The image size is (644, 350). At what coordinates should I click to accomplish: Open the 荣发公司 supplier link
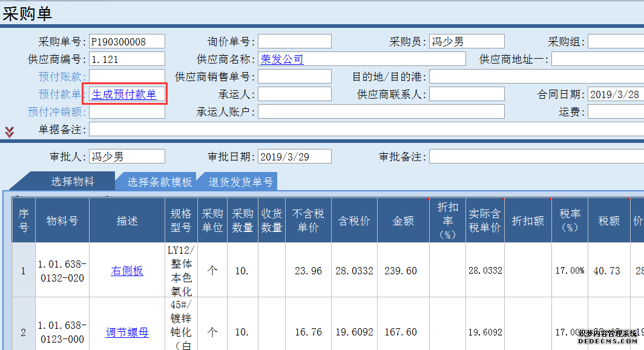pos(281,59)
